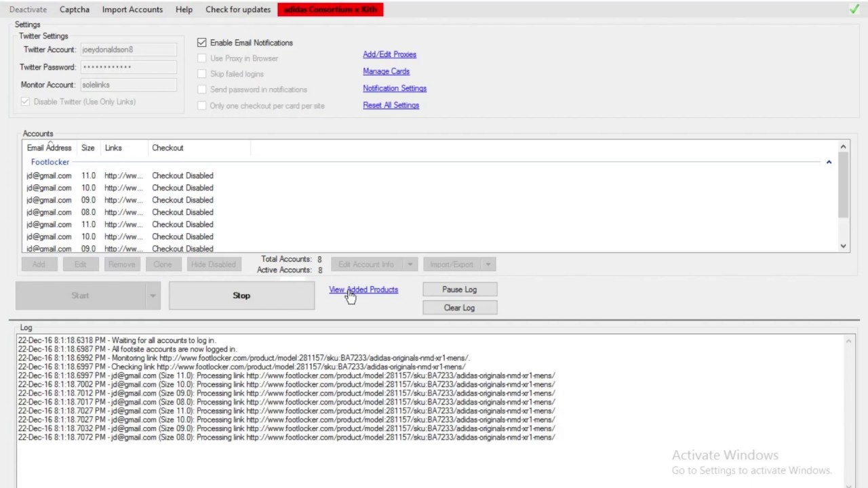Image resolution: width=868 pixels, height=488 pixels.
Task: Open the Help menu
Action: (x=184, y=9)
